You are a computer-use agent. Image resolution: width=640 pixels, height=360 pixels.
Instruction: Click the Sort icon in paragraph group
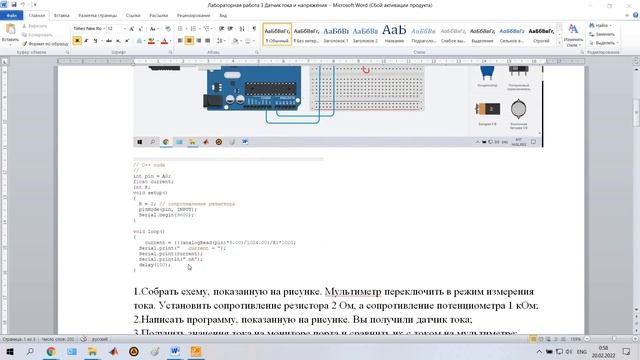click(x=242, y=29)
